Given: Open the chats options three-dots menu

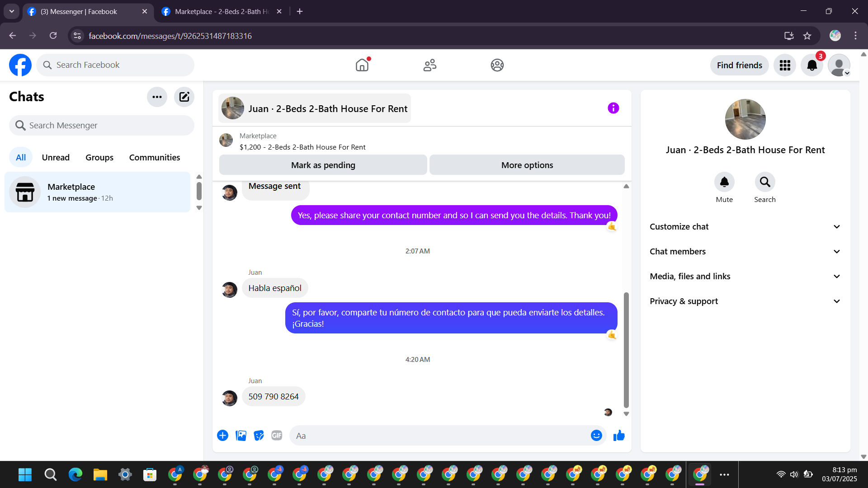Looking at the screenshot, I should pos(157,97).
